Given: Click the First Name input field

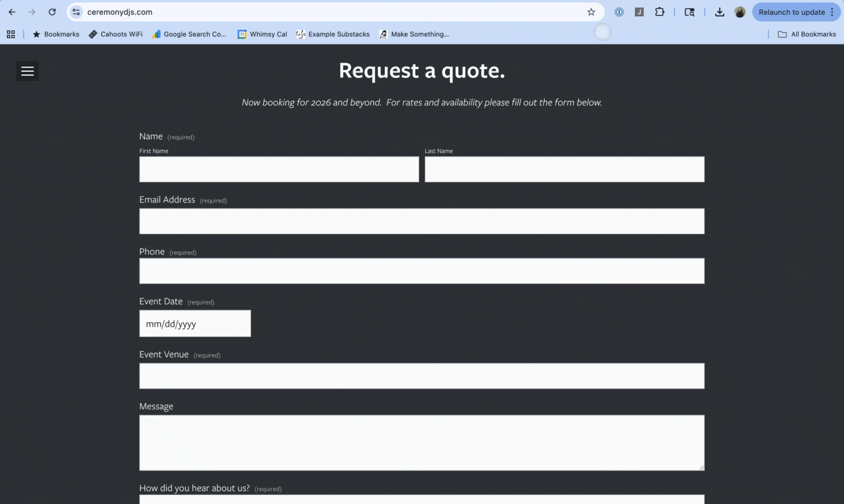Looking at the screenshot, I should click(279, 169).
